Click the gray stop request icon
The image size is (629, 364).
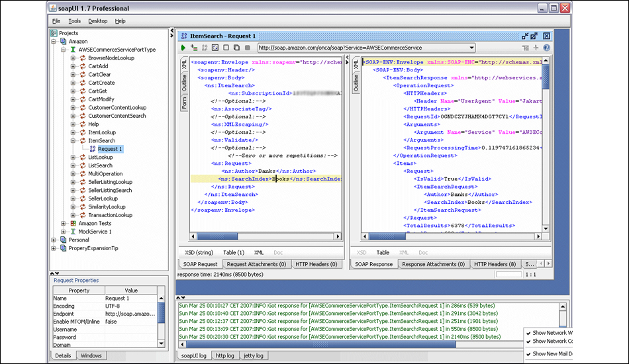click(x=248, y=48)
